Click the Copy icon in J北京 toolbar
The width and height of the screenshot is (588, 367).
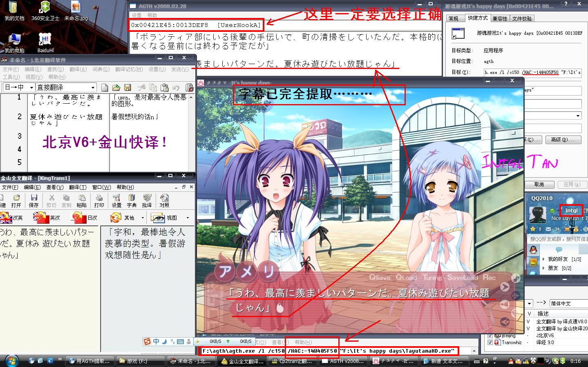point(153,87)
